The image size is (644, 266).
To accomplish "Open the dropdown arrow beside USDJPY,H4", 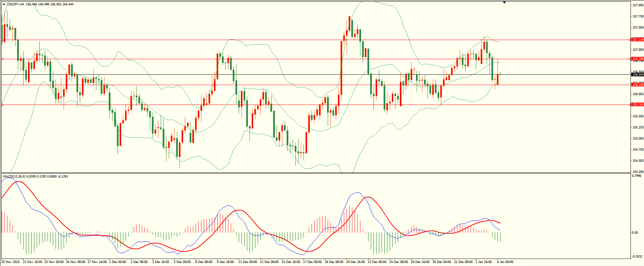I will [4, 4].
